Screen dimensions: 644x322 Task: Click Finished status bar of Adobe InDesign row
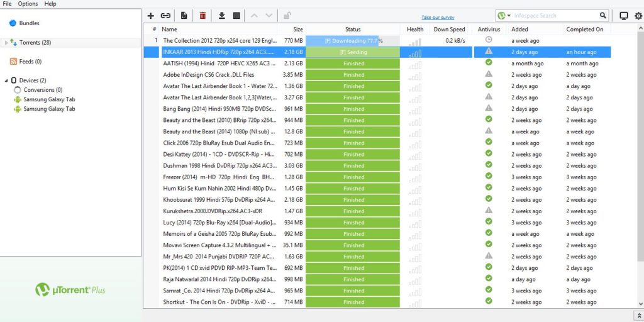coord(353,75)
